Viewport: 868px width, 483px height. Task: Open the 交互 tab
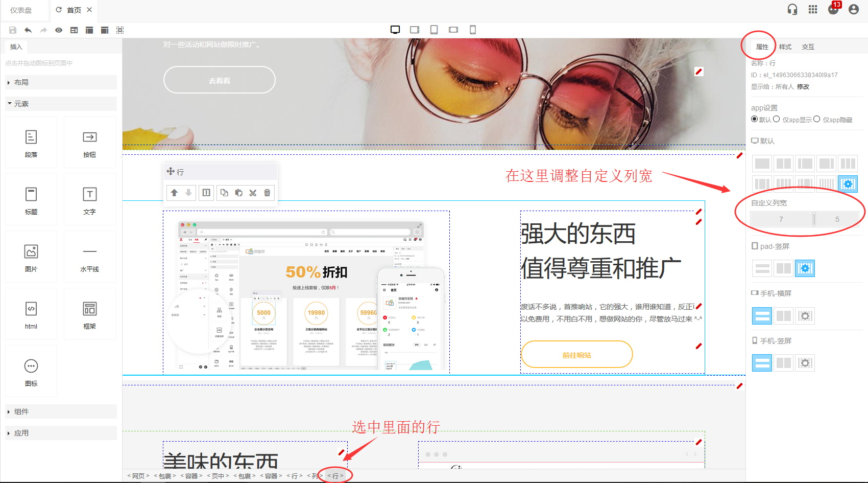[808, 47]
